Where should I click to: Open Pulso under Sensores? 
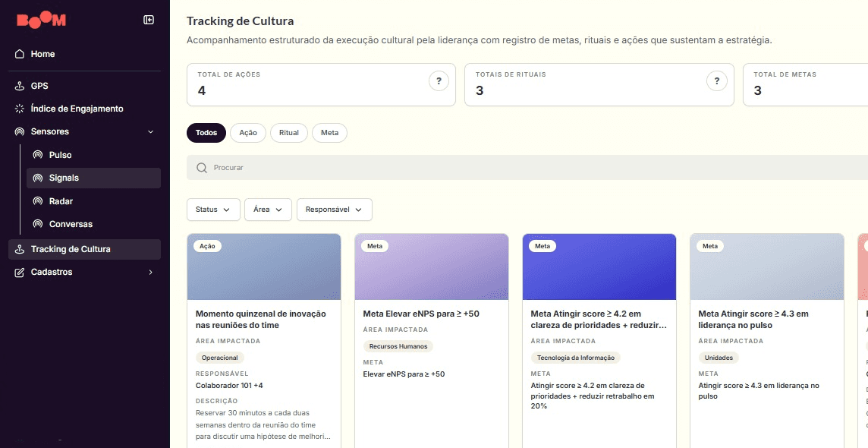93,155
